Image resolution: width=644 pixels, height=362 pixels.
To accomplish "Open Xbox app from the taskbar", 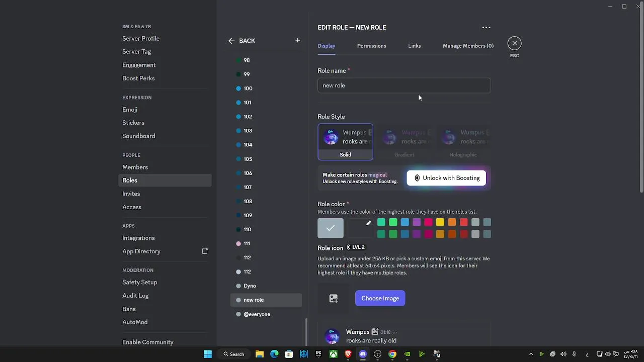I will click(x=333, y=354).
